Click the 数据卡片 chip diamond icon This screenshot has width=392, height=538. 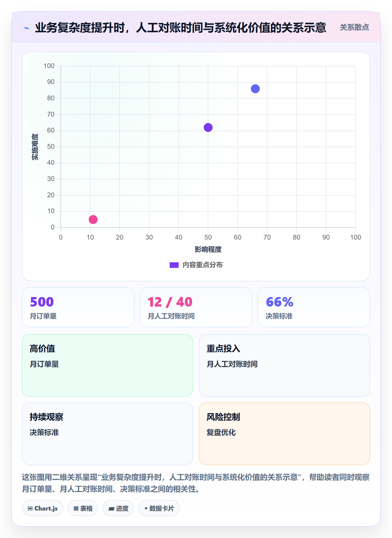coord(146,508)
